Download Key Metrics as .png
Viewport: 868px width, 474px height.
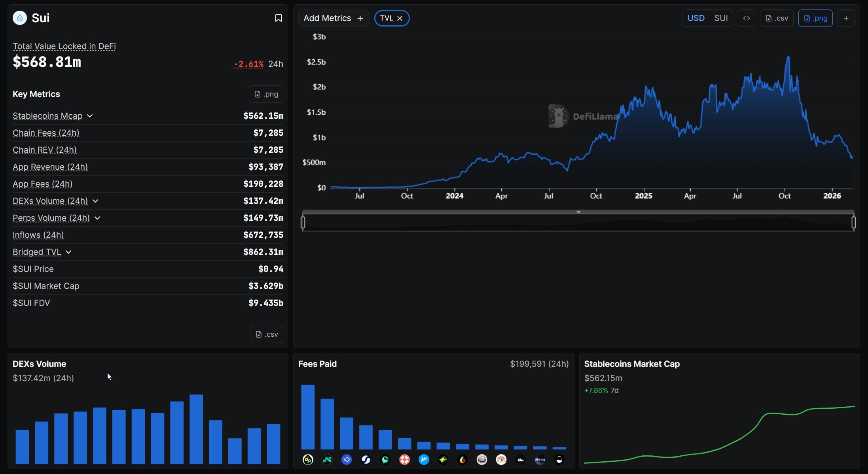(x=266, y=94)
